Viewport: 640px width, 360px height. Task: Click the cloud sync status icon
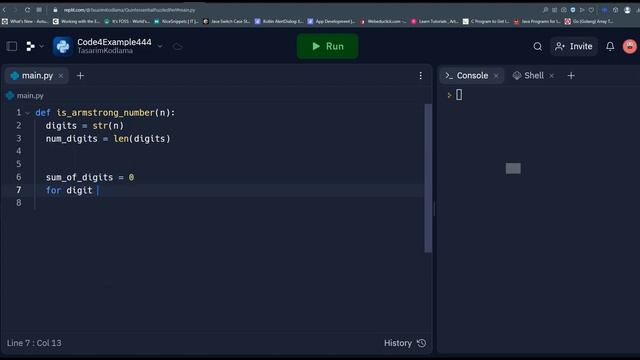tap(177, 47)
